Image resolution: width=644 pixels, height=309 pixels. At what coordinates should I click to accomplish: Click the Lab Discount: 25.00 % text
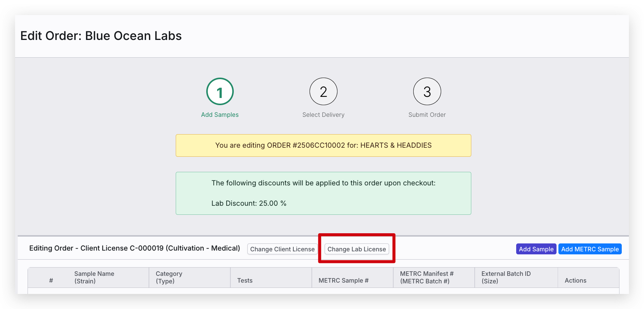(249, 203)
